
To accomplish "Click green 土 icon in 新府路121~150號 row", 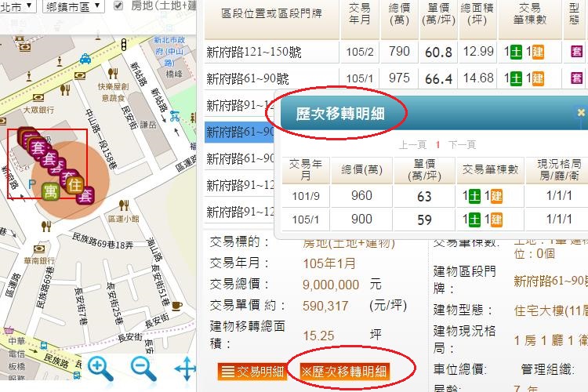I will tap(517, 52).
